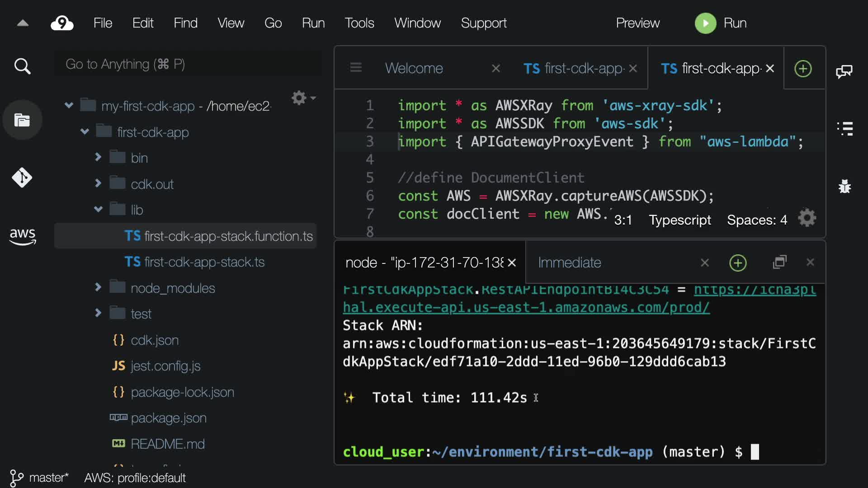Open the search icon in left sidebar

[x=22, y=66]
